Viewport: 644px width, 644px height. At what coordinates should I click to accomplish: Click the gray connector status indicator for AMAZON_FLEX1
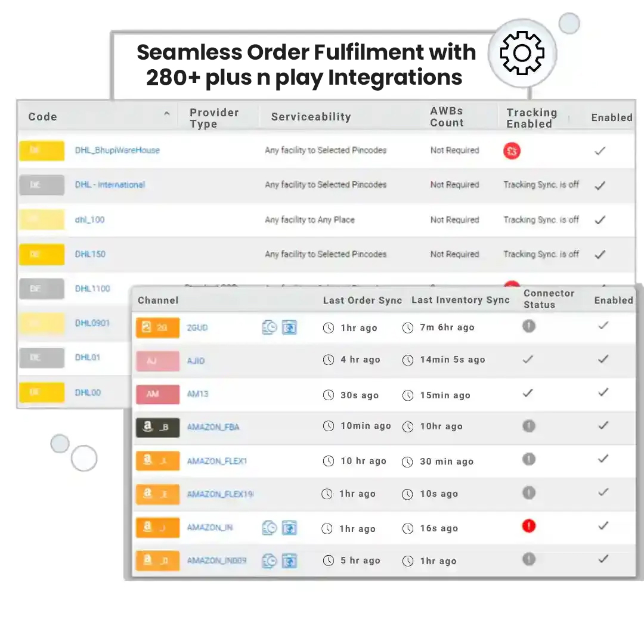coord(529,460)
